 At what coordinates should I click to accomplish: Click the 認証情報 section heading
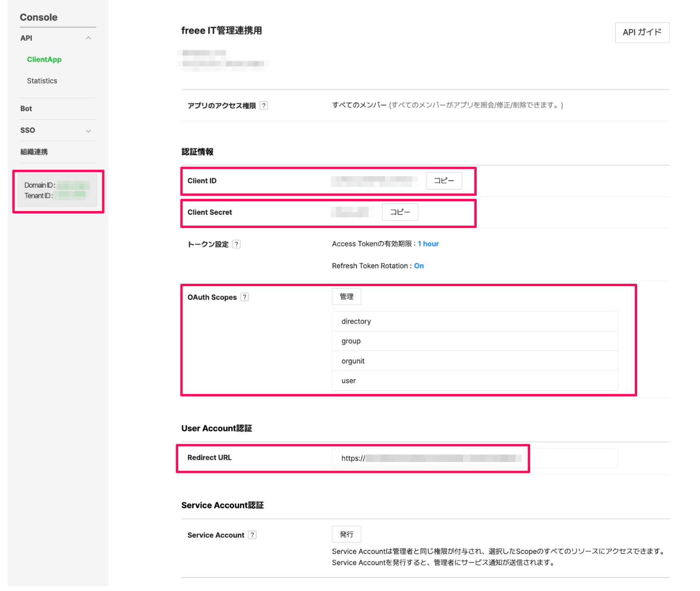197,152
